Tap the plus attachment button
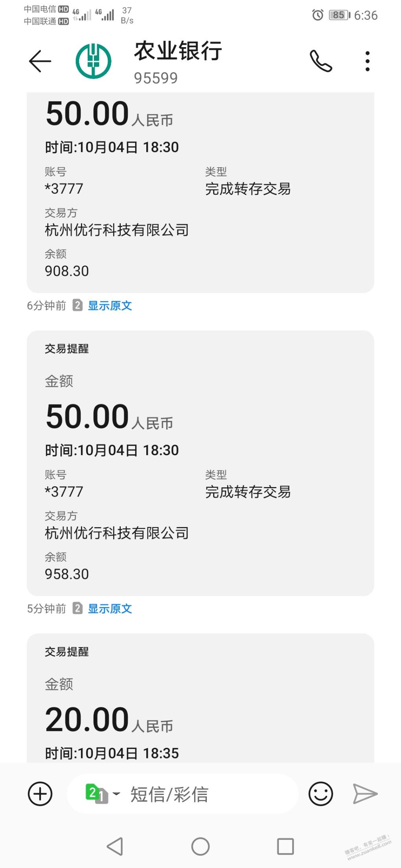The height and width of the screenshot is (868, 401). click(40, 794)
